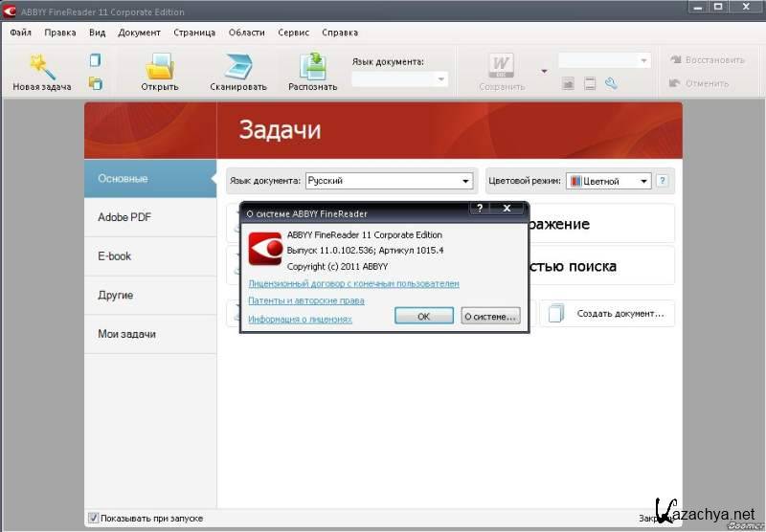The image size is (766, 532).
Task: Expand the Язык документа dropdown set to Русский
Action: [465, 181]
